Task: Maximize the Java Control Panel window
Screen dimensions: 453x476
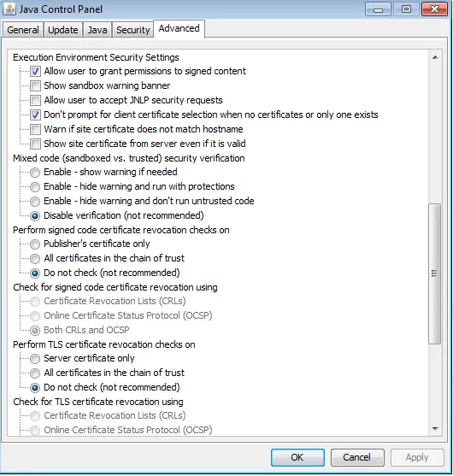Action: point(406,9)
